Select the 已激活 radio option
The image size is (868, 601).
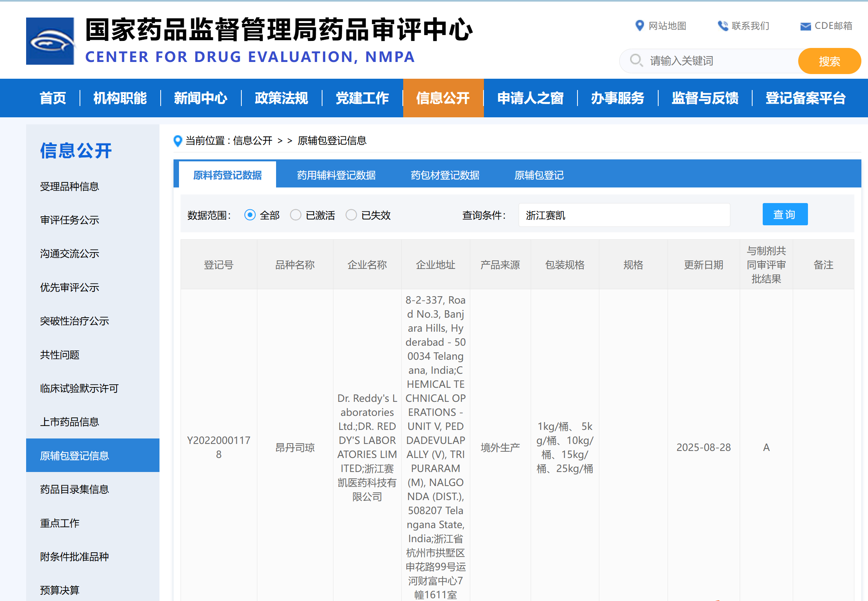click(x=296, y=215)
